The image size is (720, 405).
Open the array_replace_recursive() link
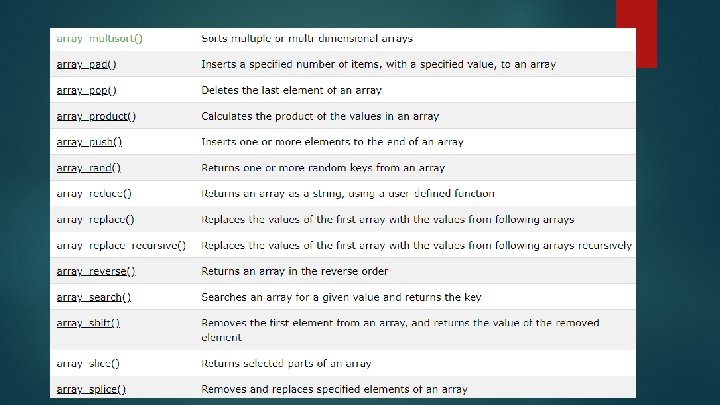pyautogui.click(x=121, y=245)
